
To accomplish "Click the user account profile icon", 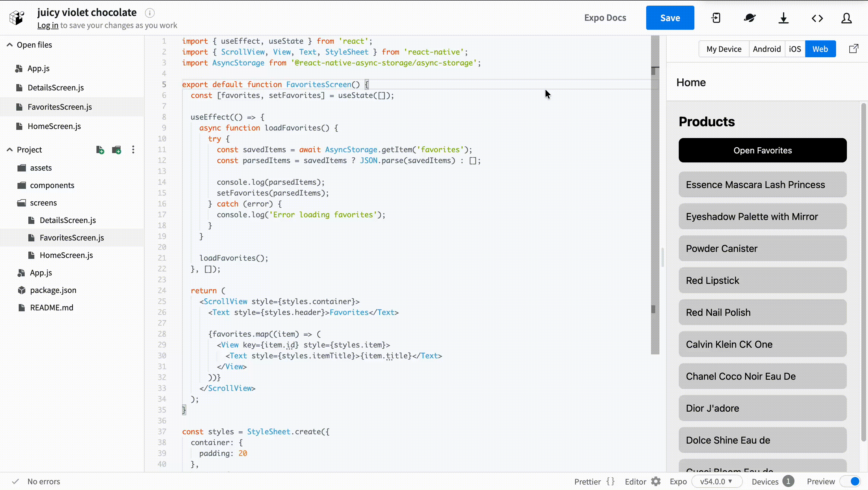I will pos(846,18).
